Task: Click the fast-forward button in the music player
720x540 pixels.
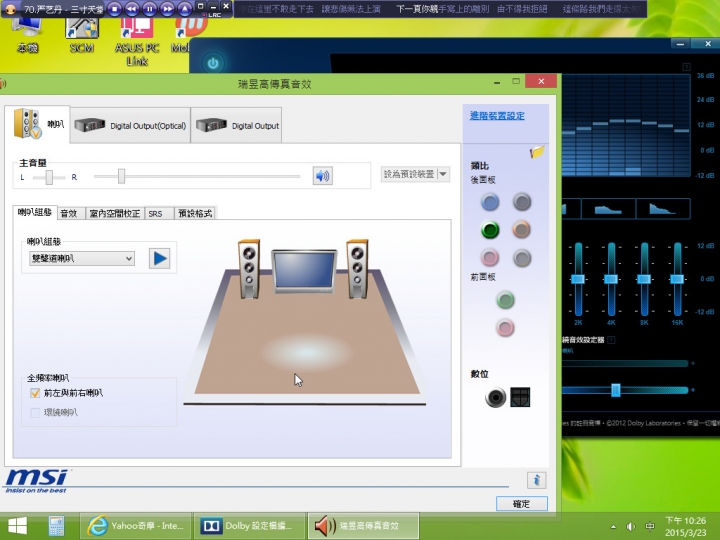Action: [167, 8]
